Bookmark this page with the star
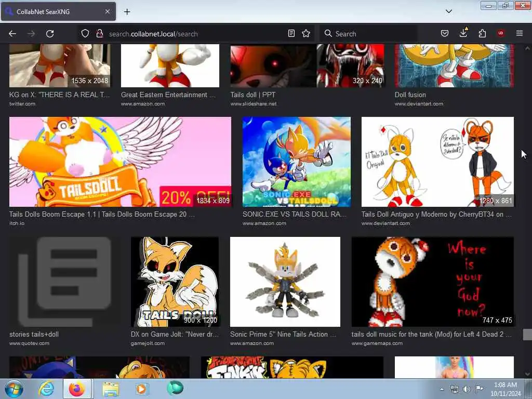This screenshot has height=399, width=532. 306,33
